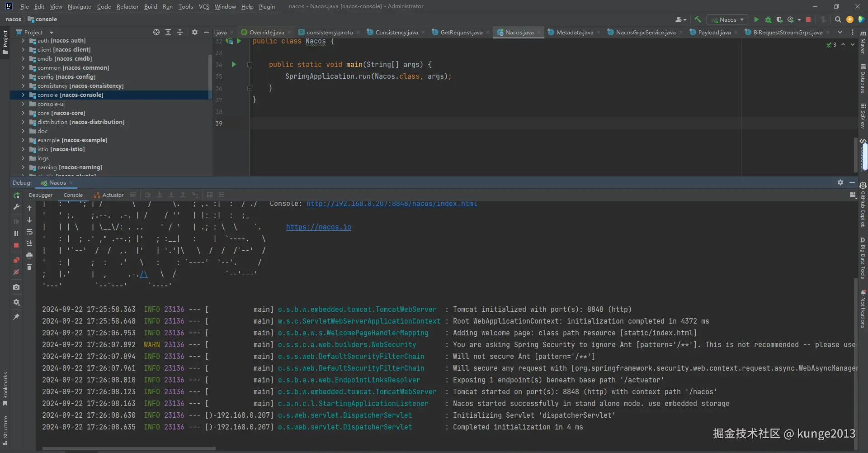Viewport: 868px width, 453px height.
Task: Click the thread dump camera icon
Action: 16,287
